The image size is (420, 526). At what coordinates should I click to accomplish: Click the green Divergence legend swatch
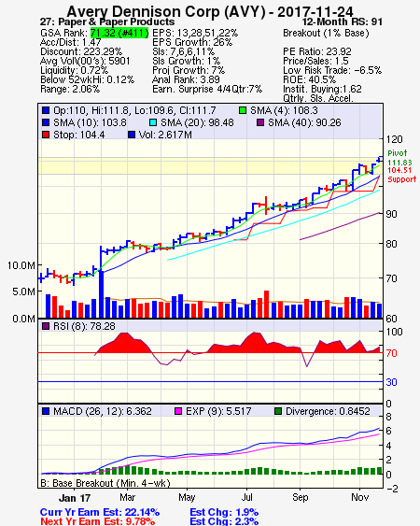(x=278, y=411)
